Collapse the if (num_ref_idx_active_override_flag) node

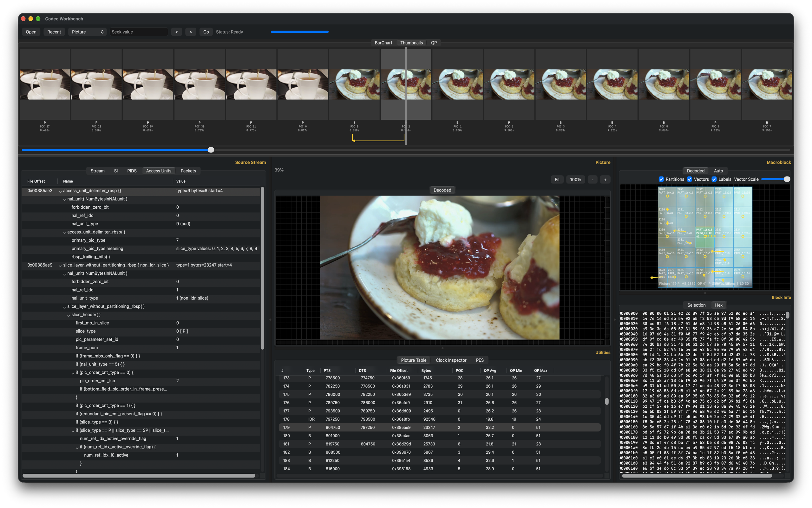(77, 448)
